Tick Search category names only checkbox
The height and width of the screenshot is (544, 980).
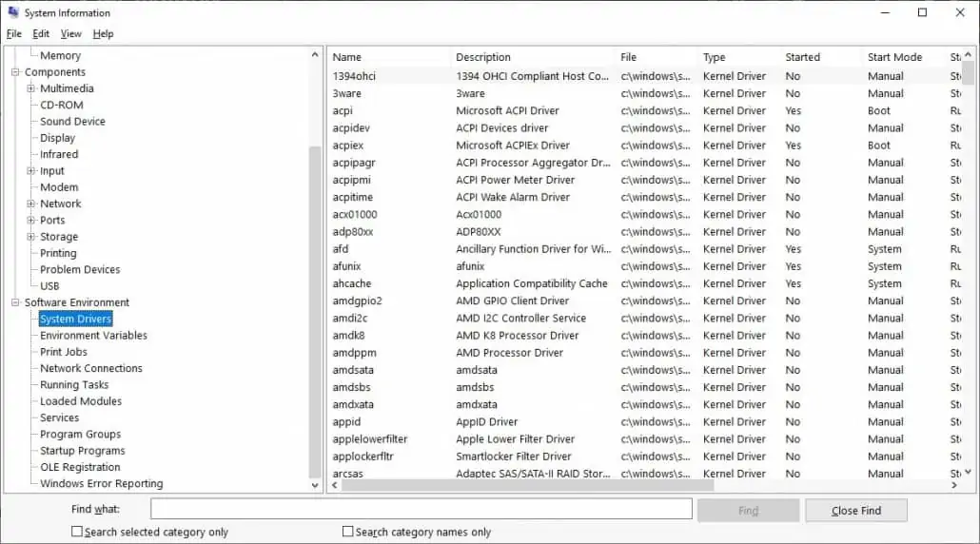point(348,532)
